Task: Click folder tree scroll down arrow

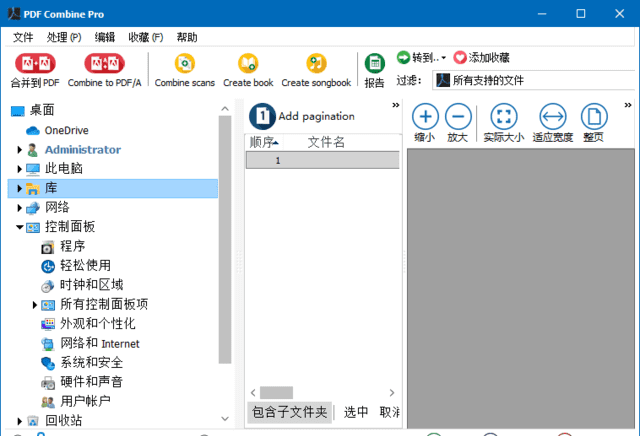Action: 225,418
